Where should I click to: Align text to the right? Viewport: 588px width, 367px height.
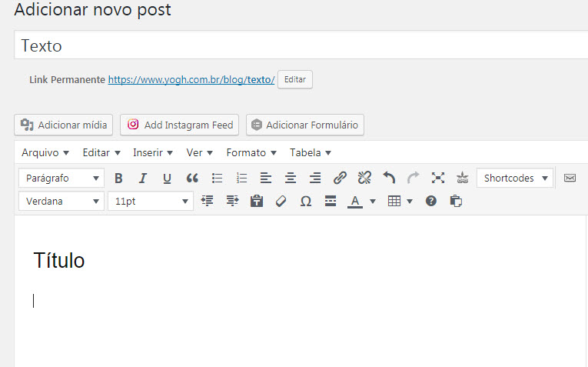[315, 178]
